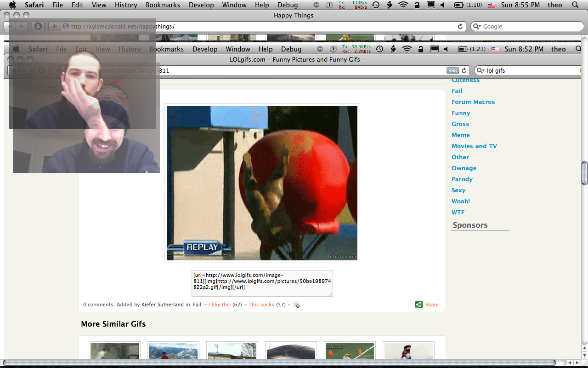The width and height of the screenshot is (588, 368).
Task: Click the 'This sucks' link
Action: [x=261, y=305]
